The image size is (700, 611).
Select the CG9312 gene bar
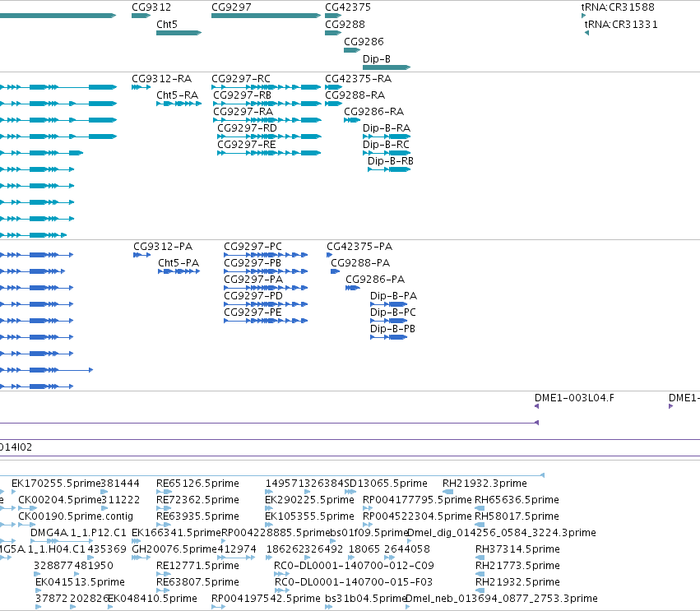[x=141, y=16]
